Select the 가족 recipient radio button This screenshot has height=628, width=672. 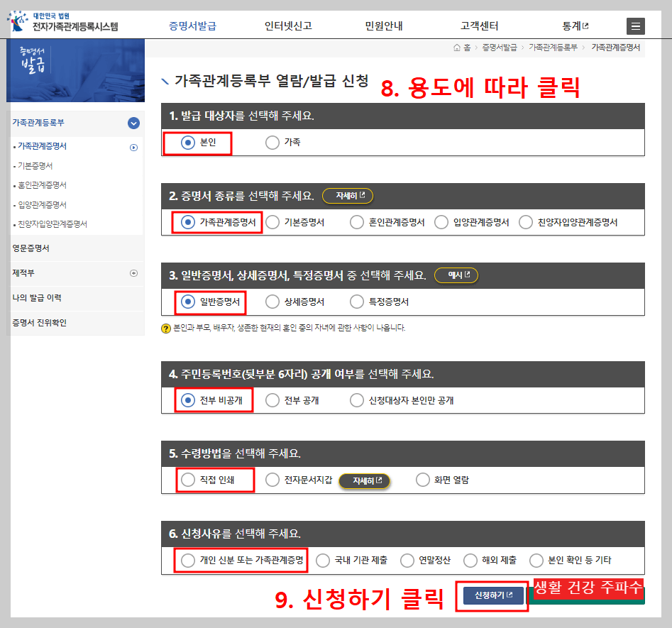pyautogui.click(x=272, y=142)
